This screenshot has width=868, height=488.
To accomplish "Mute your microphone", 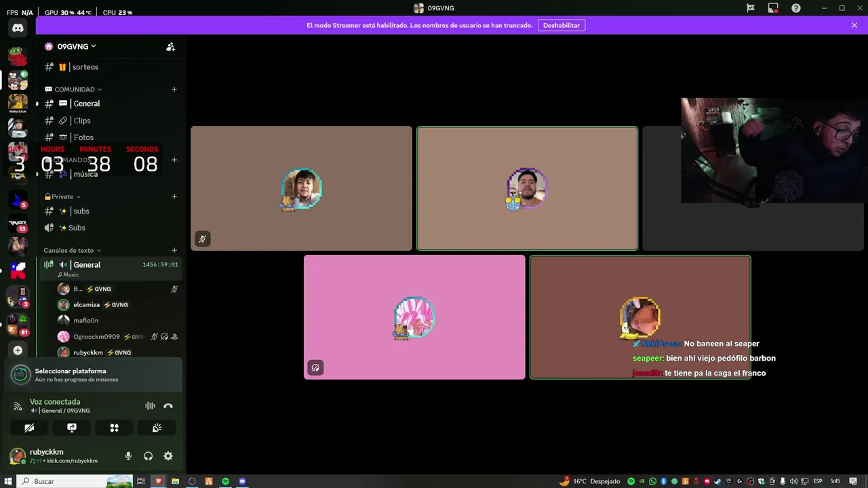I will coord(128,456).
